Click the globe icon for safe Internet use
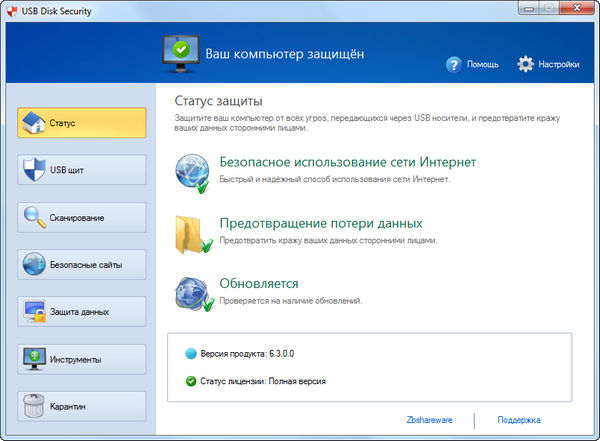The width and height of the screenshot is (600, 441). point(190,172)
